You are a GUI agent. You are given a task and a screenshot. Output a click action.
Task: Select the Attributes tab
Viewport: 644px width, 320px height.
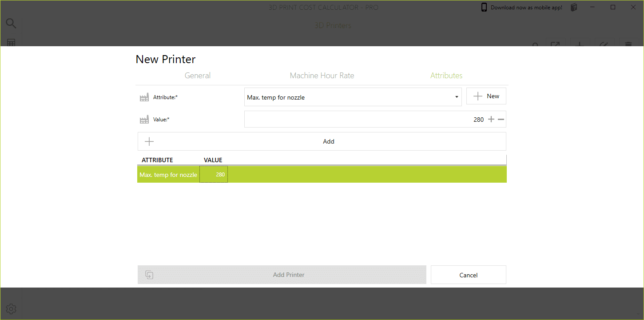[446, 76]
